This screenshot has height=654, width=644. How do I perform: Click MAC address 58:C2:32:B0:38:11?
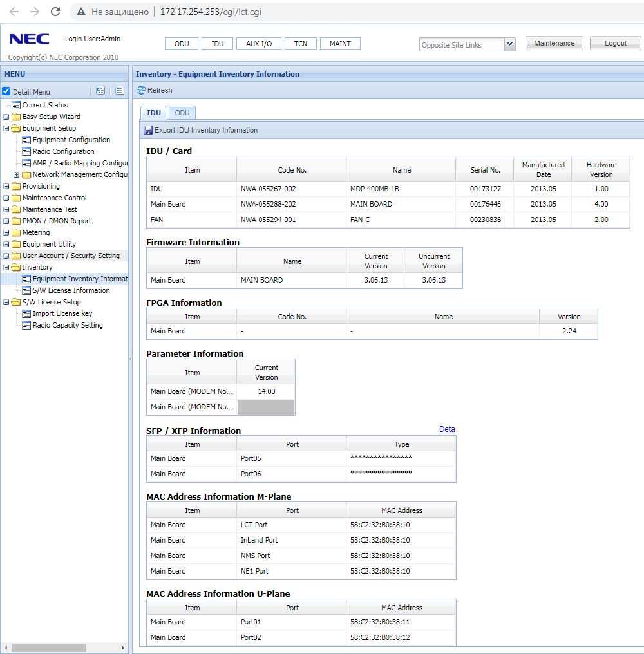click(380, 622)
